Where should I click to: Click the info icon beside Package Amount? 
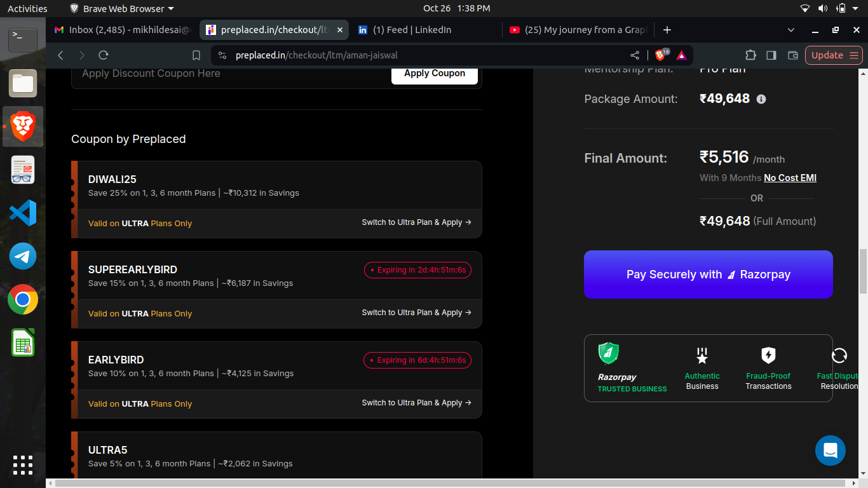761,99
